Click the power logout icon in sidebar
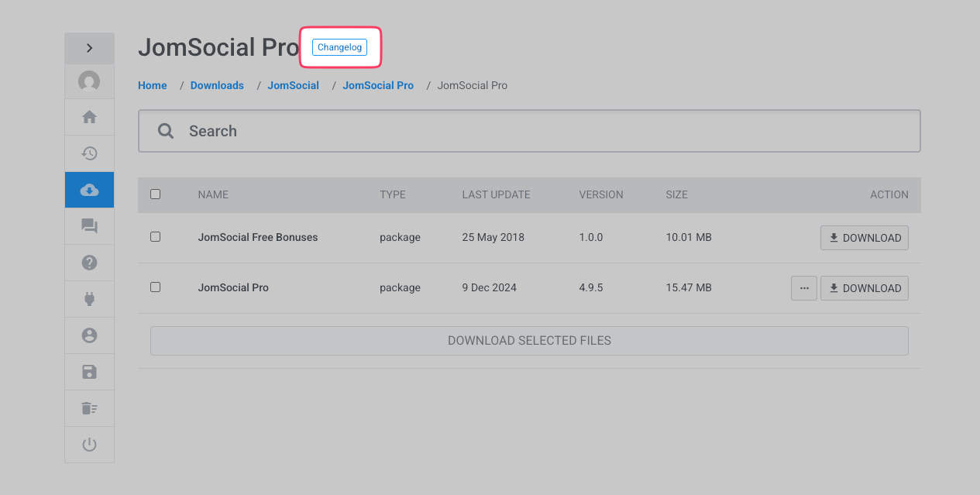This screenshot has width=980, height=495. pos(89,445)
